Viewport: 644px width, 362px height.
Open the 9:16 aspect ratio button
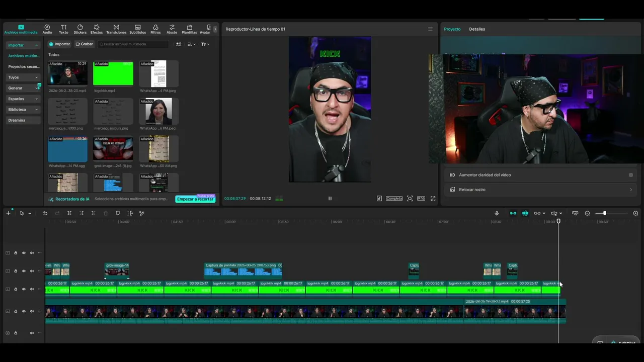pyautogui.click(x=421, y=199)
